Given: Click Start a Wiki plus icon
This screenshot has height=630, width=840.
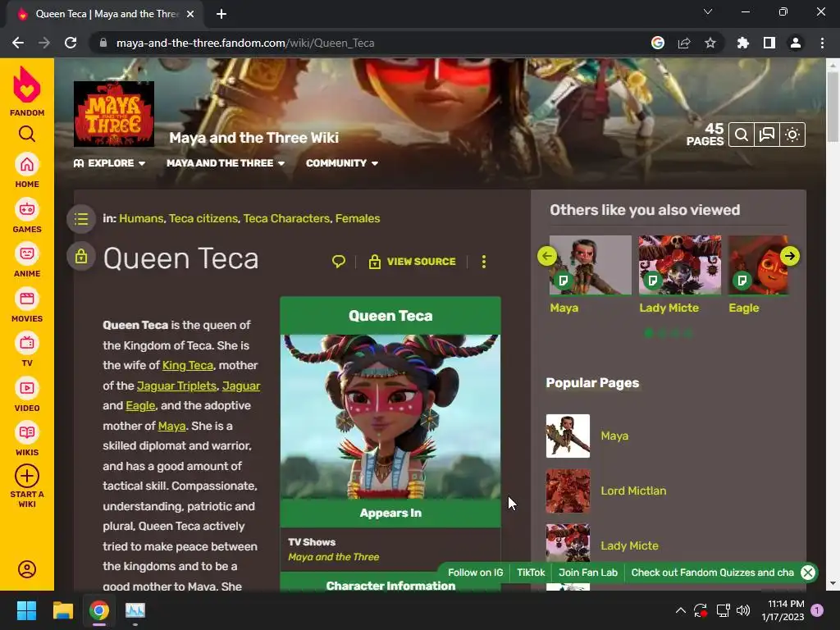Looking at the screenshot, I should (x=27, y=476).
